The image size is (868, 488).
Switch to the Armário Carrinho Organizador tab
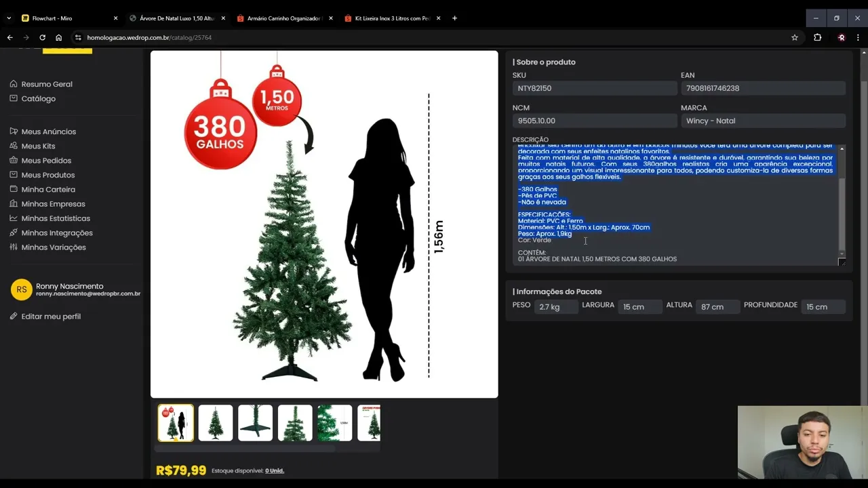pyautogui.click(x=283, y=18)
